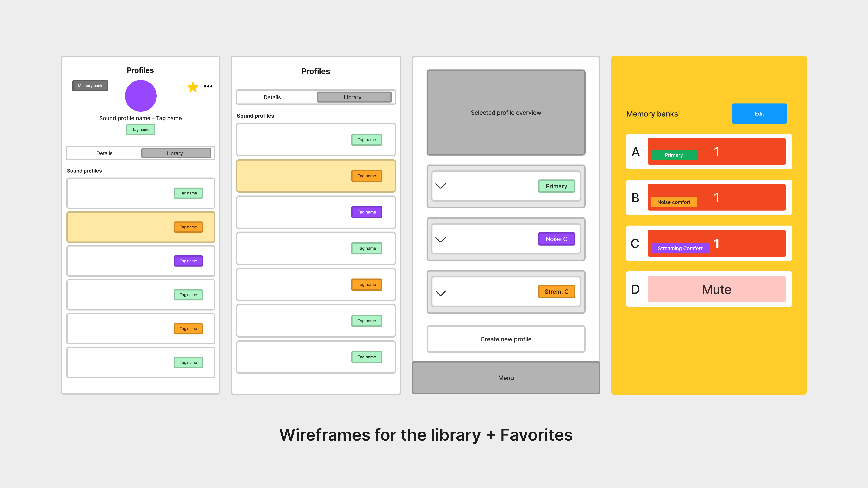Select memory bank B red slot
The height and width of the screenshot is (488, 868).
[717, 197]
